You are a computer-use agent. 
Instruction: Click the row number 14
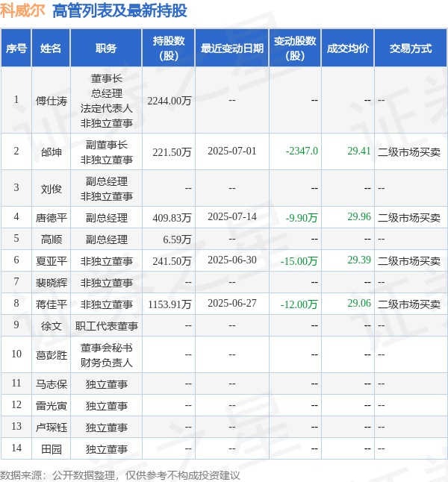[x=16, y=448]
